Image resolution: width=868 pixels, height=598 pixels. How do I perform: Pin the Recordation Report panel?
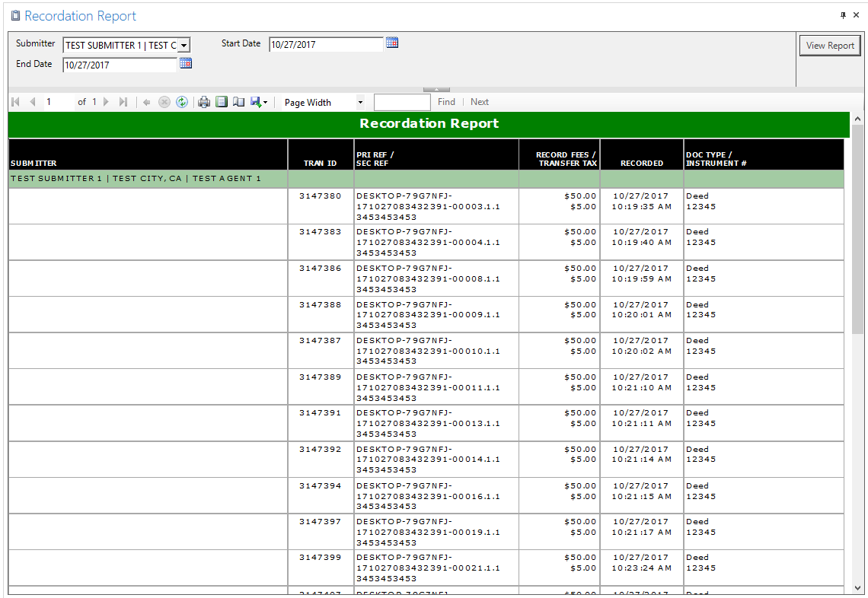pyautogui.click(x=843, y=15)
